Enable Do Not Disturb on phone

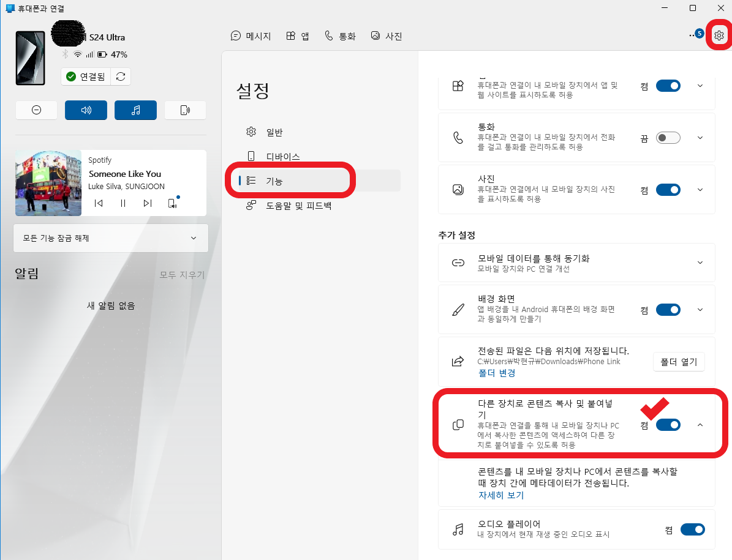click(36, 110)
